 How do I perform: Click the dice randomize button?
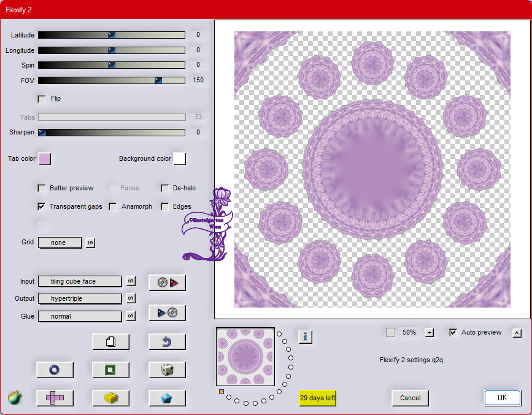tap(167, 370)
